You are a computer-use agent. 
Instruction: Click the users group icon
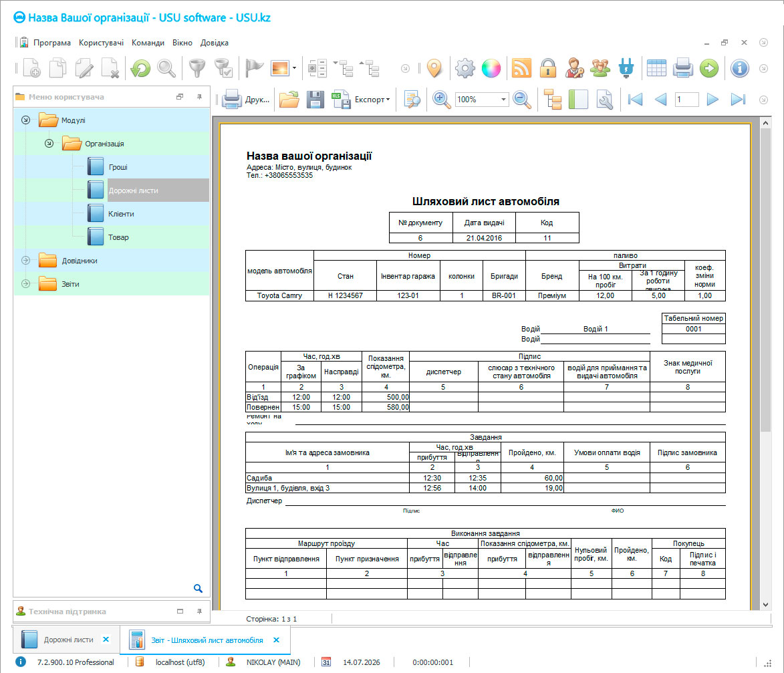pyautogui.click(x=600, y=68)
